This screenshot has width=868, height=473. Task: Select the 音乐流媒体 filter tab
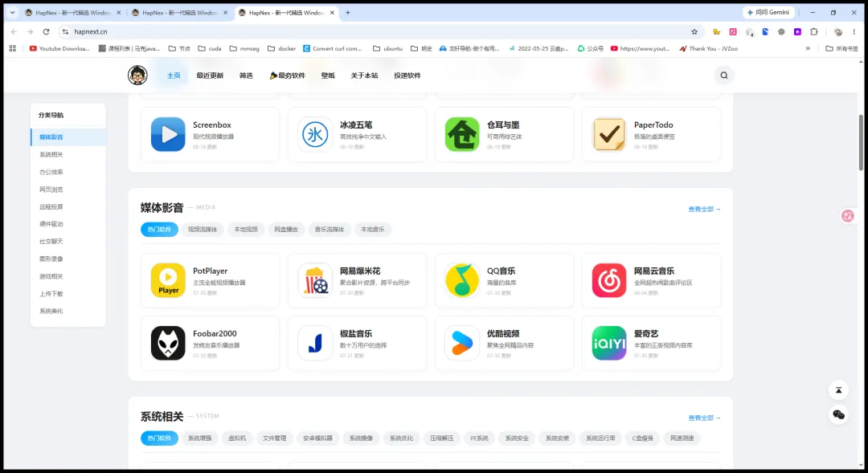pyautogui.click(x=330, y=230)
